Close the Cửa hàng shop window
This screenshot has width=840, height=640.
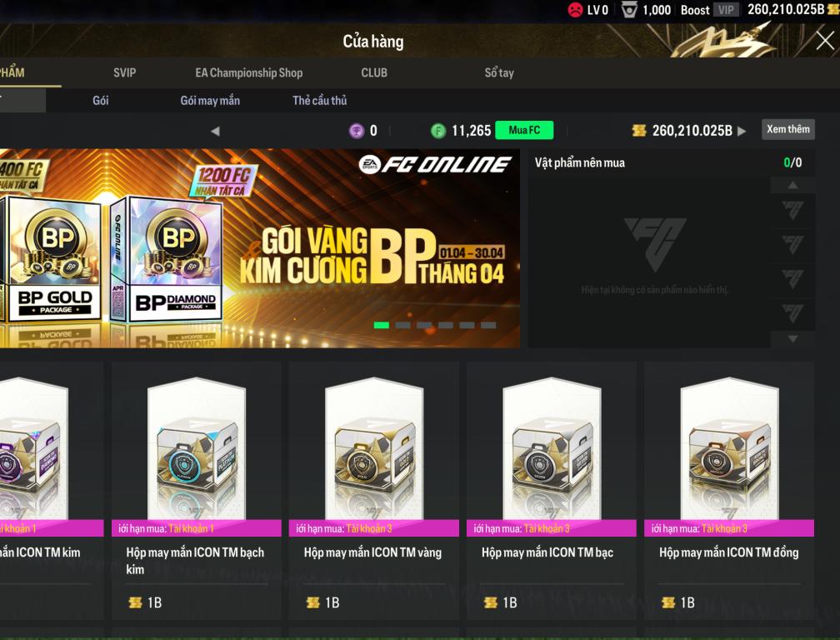click(824, 41)
